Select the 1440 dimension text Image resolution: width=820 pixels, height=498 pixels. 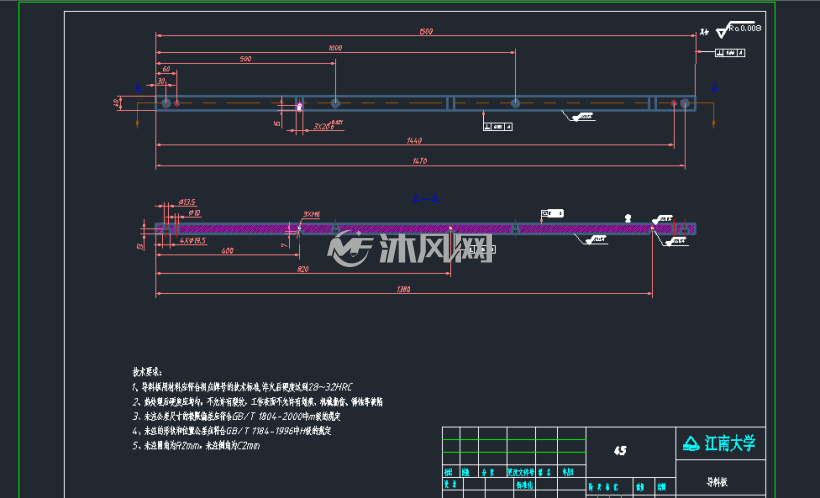(x=414, y=141)
